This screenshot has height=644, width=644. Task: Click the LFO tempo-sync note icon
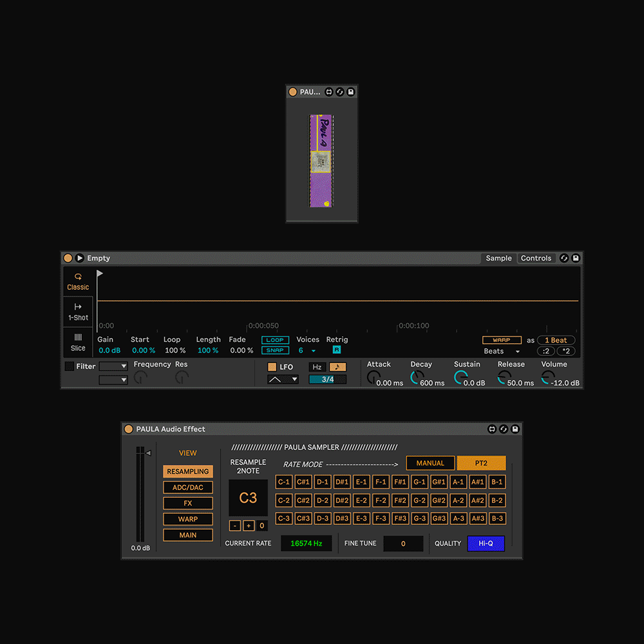point(337,367)
